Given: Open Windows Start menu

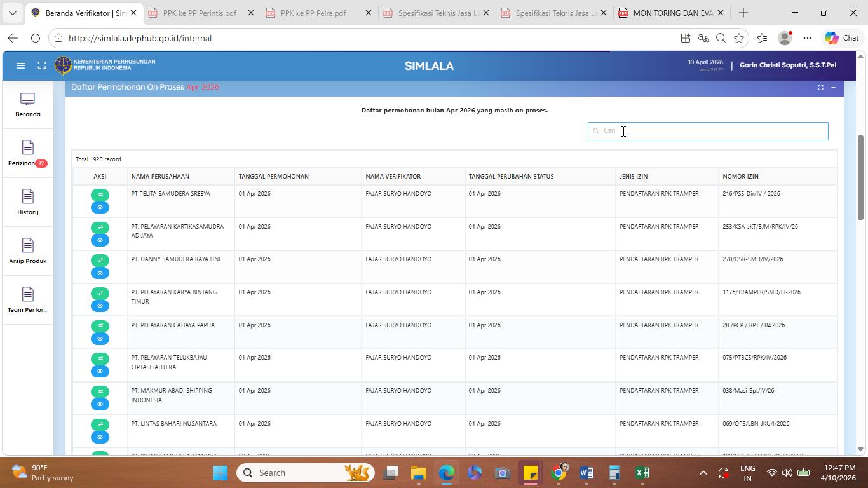Looking at the screenshot, I should 220,473.
